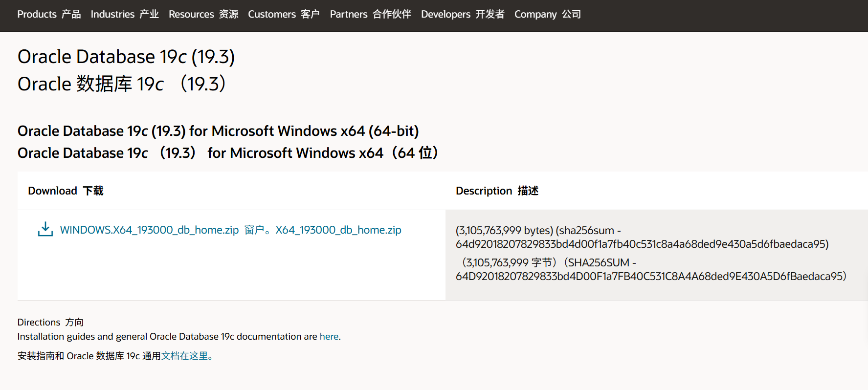The image size is (868, 390).
Task: Click the 'Download 下载' column header
Action: point(66,191)
